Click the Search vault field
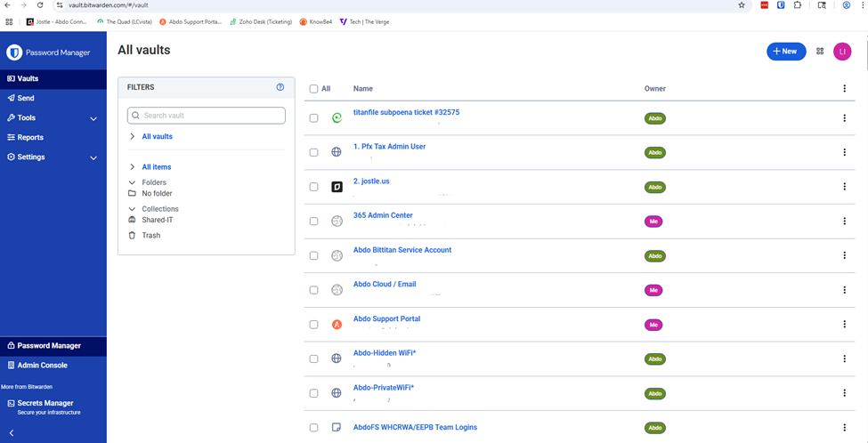This screenshot has height=443, width=868. [x=206, y=116]
